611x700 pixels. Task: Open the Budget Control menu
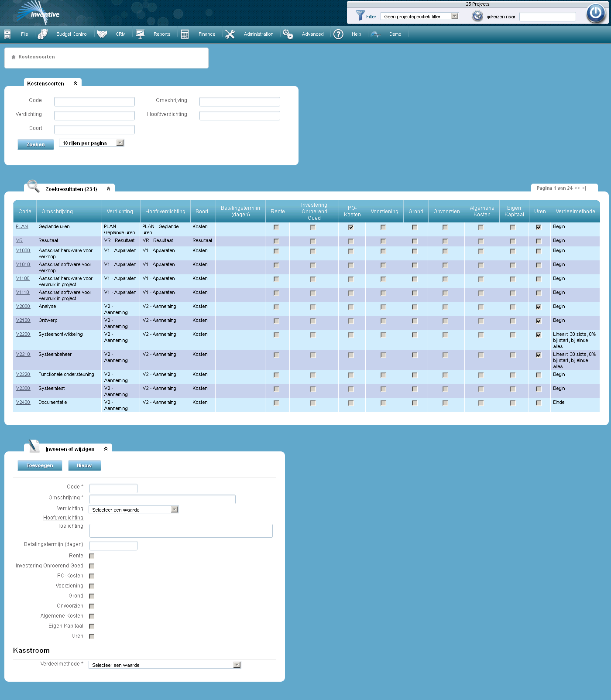click(72, 34)
